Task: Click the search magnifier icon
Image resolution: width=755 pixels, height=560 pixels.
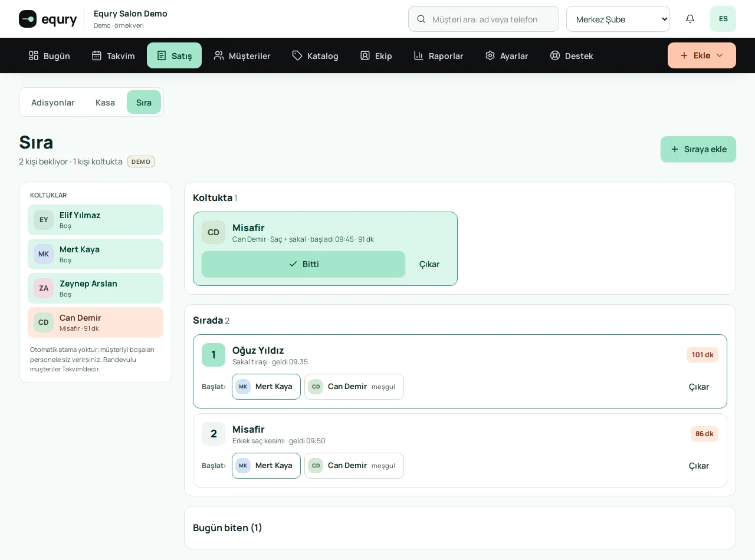Action: click(x=421, y=19)
